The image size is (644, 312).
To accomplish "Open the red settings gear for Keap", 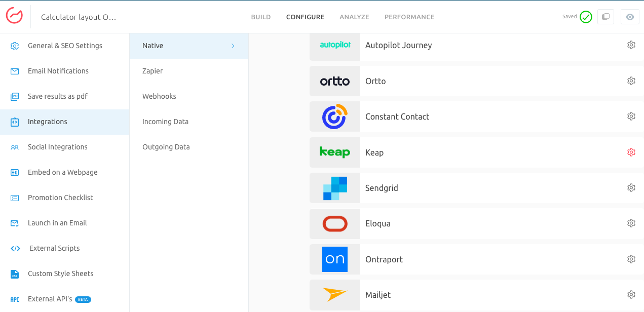I will pyautogui.click(x=631, y=152).
